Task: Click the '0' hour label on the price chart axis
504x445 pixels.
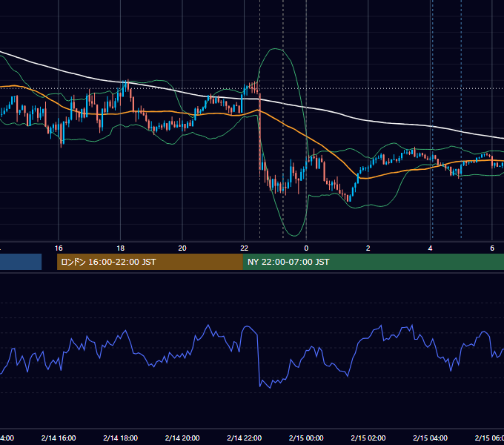Action: [x=306, y=248]
